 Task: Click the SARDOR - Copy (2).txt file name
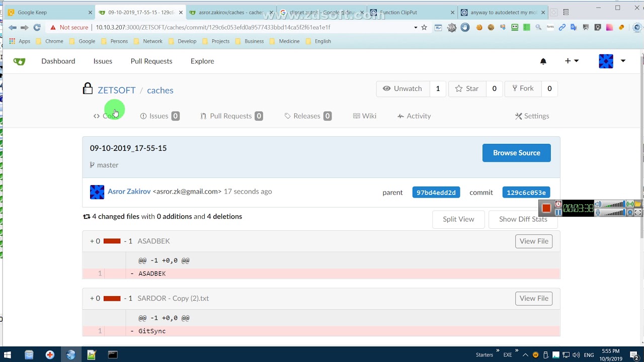[173, 299]
